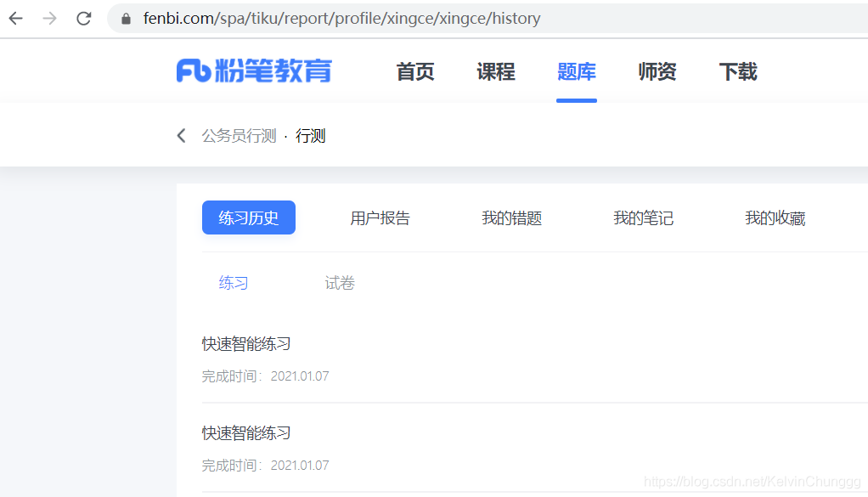The width and height of the screenshot is (868, 497).
Task: Select the 练习 sub-tab
Action: [x=233, y=283]
